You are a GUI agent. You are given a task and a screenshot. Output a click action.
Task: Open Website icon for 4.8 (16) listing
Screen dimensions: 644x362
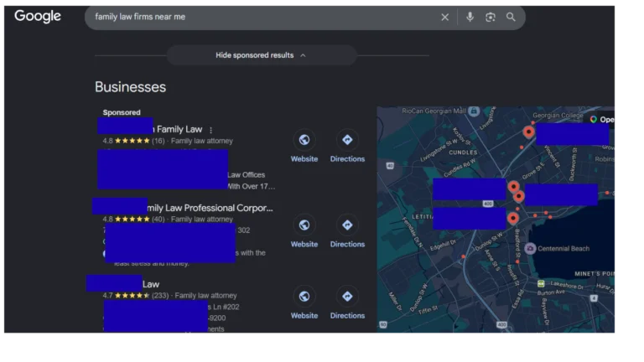tap(304, 140)
